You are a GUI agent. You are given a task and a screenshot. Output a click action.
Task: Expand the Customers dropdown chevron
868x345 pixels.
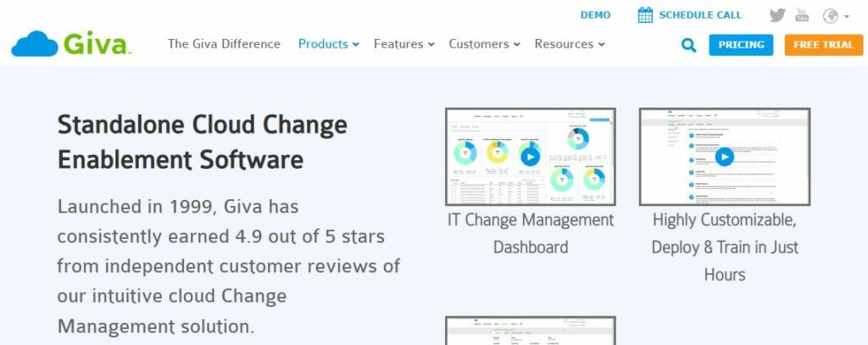click(516, 44)
